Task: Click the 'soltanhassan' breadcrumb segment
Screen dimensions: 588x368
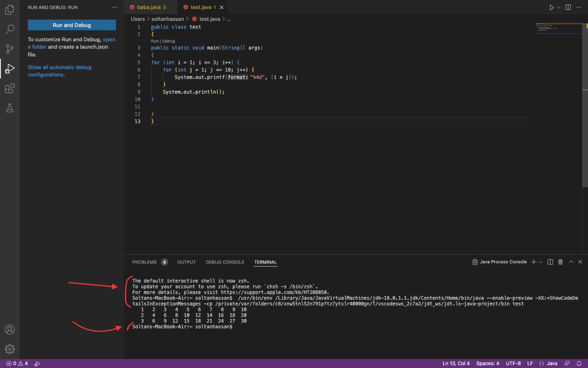Action: 168,19
